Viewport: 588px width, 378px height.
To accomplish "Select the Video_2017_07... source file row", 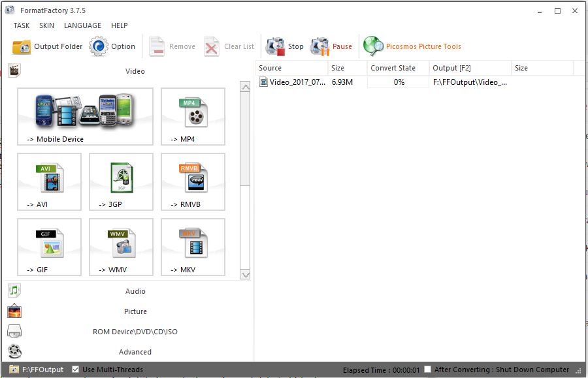I will (293, 82).
